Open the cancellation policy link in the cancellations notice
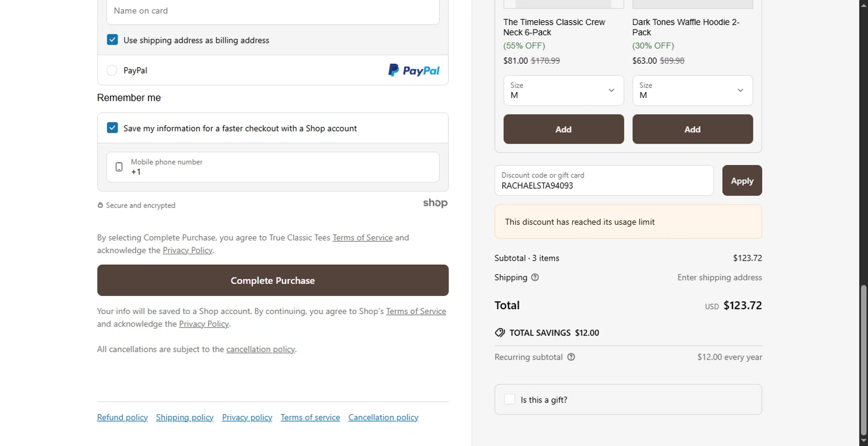 (x=260, y=349)
